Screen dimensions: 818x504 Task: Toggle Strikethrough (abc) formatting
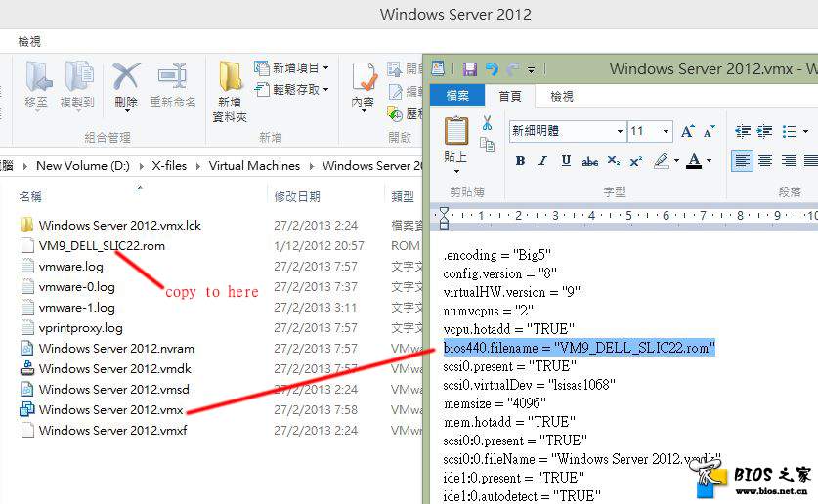coord(590,162)
